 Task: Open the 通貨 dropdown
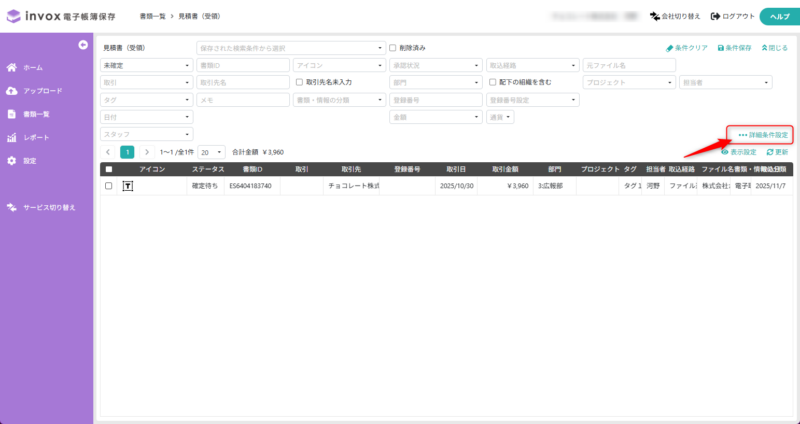click(500, 117)
